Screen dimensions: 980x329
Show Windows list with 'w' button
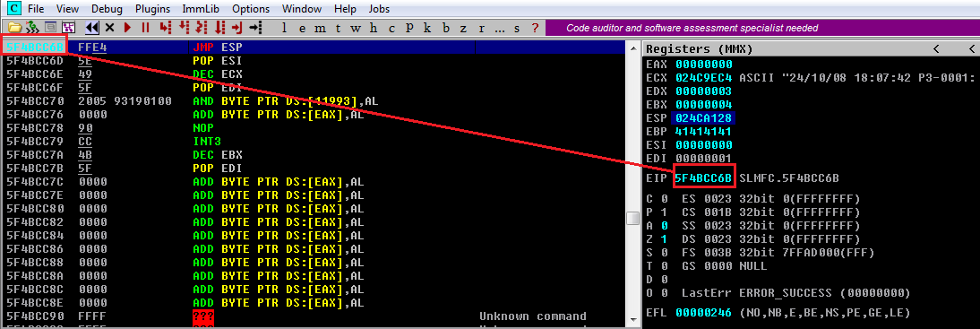(356, 28)
